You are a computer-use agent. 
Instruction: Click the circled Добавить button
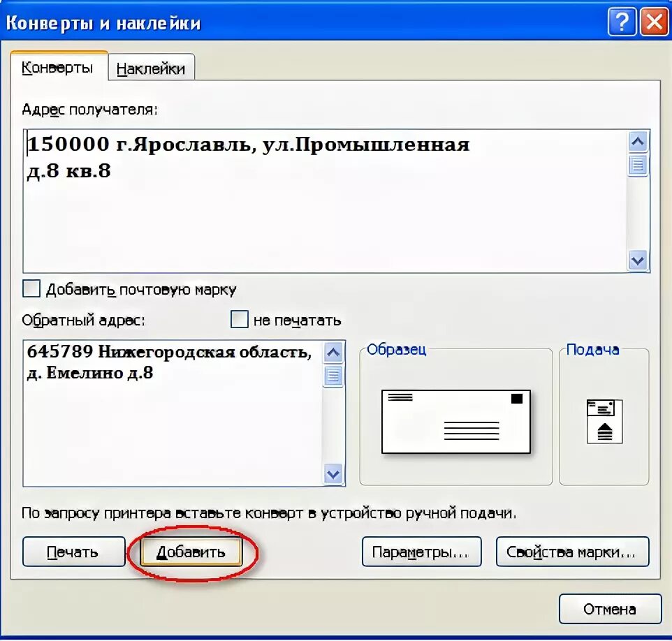click(x=191, y=551)
